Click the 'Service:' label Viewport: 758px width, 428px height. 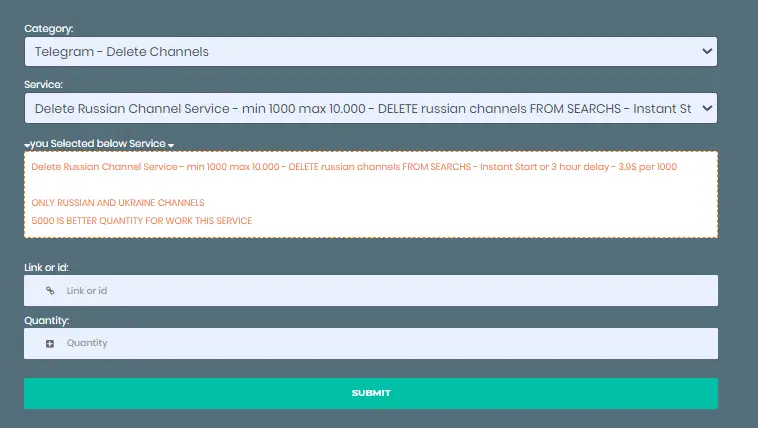44,85
